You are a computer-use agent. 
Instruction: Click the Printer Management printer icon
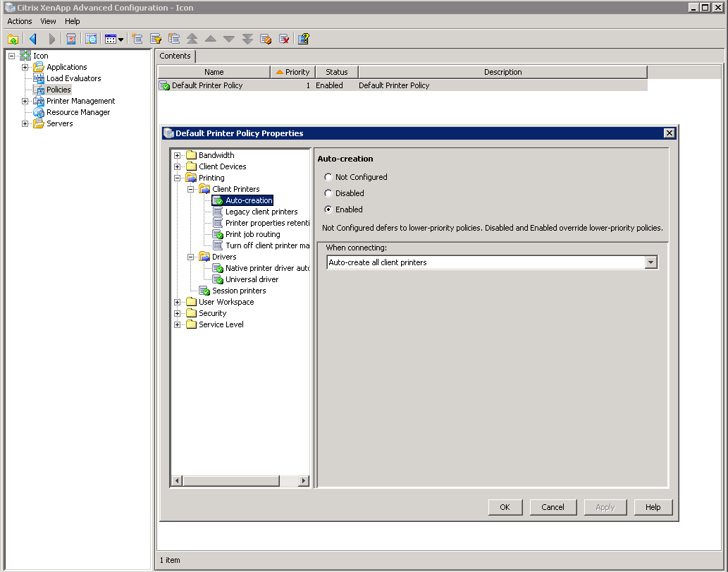pyautogui.click(x=39, y=102)
